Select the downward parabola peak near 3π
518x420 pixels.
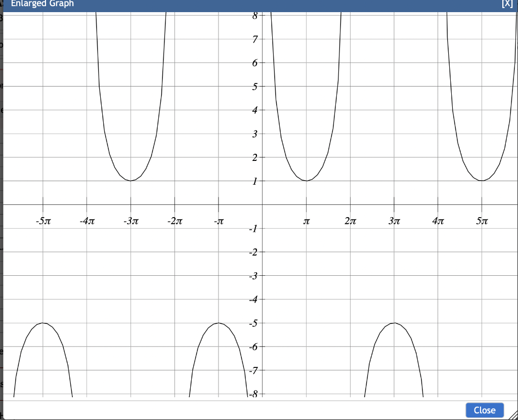(394, 323)
